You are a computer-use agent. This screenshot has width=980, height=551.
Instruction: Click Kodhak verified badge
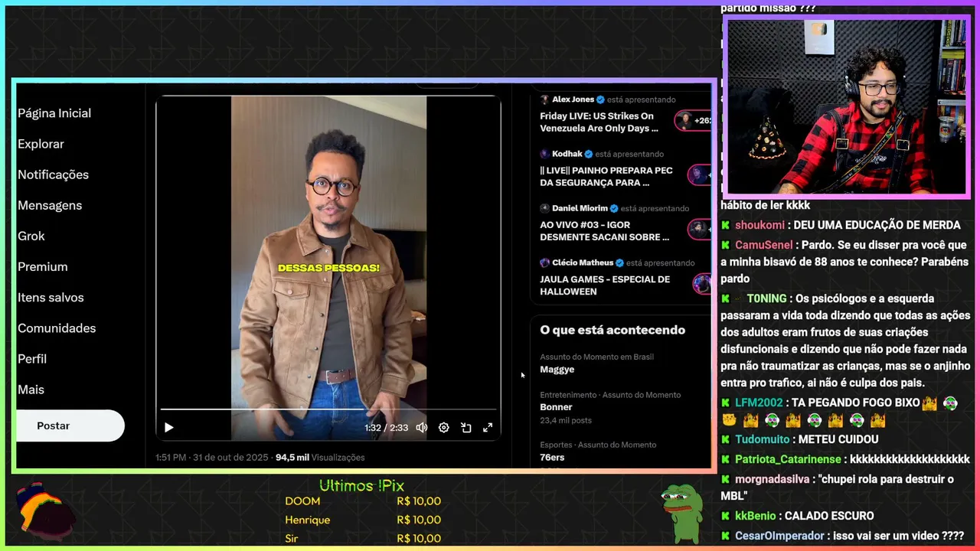[x=589, y=154]
